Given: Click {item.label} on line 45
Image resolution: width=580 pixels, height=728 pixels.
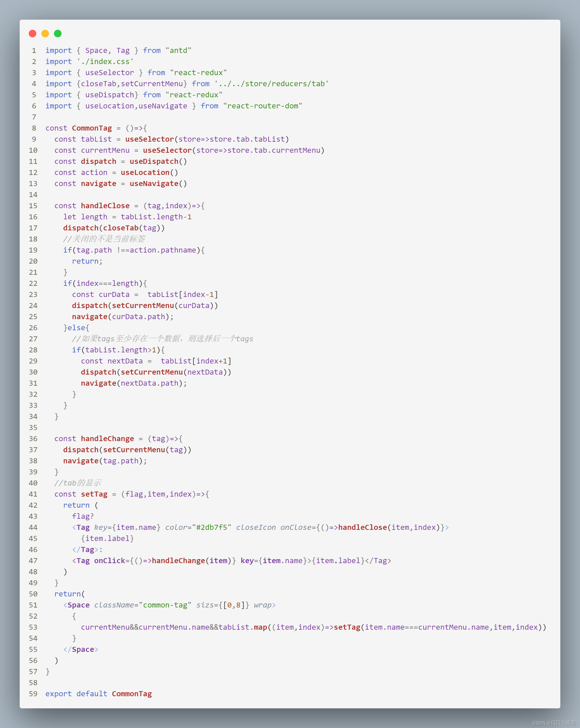Looking at the screenshot, I should click(x=107, y=539).
